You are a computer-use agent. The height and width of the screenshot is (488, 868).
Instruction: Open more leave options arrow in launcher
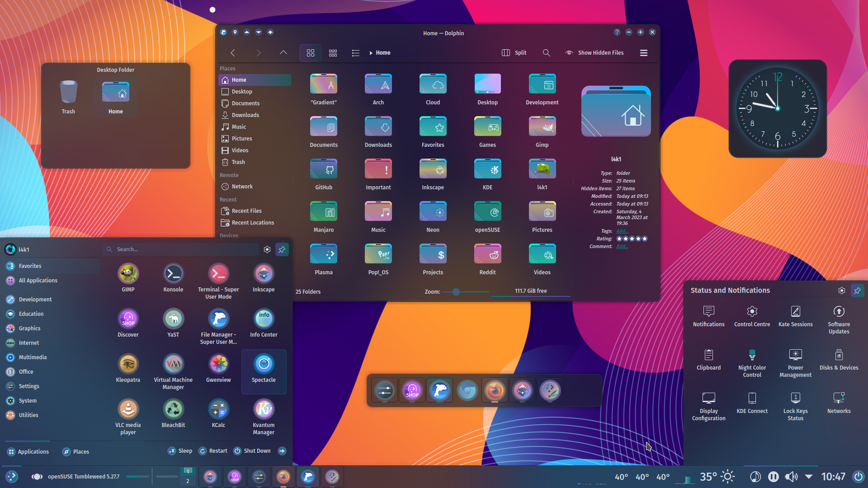[x=282, y=451]
